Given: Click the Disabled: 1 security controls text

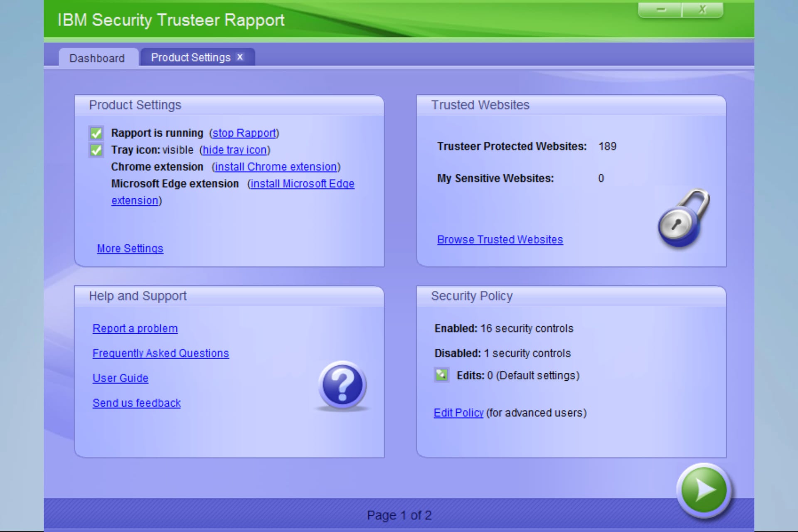Looking at the screenshot, I should click(x=502, y=353).
